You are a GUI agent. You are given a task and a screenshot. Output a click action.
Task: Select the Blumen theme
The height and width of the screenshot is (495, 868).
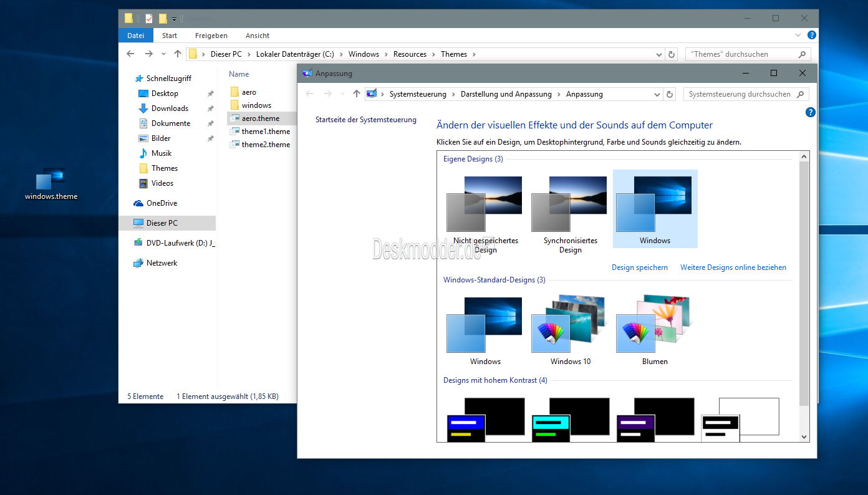click(x=655, y=330)
